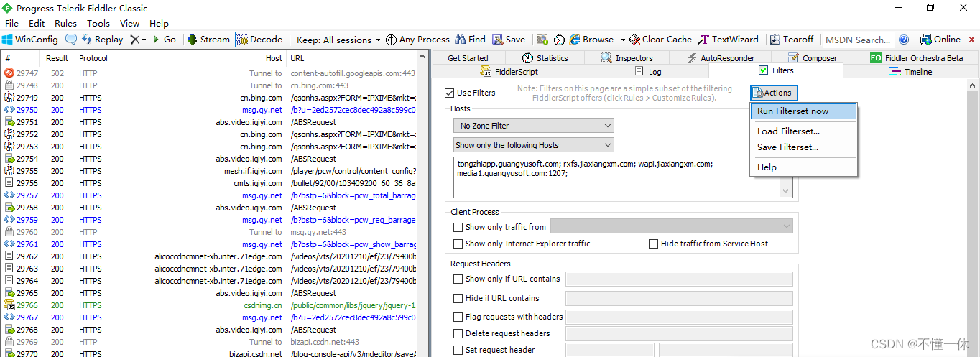The width and height of the screenshot is (980, 357).
Task: Toggle Stream mode in toolbar
Action: point(209,40)
